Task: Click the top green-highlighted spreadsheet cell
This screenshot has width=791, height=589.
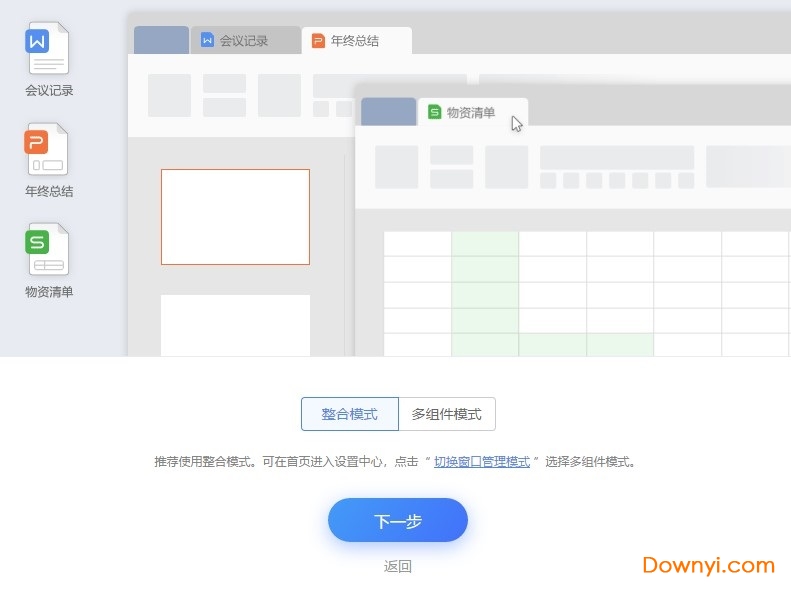Action: [485, 243]
